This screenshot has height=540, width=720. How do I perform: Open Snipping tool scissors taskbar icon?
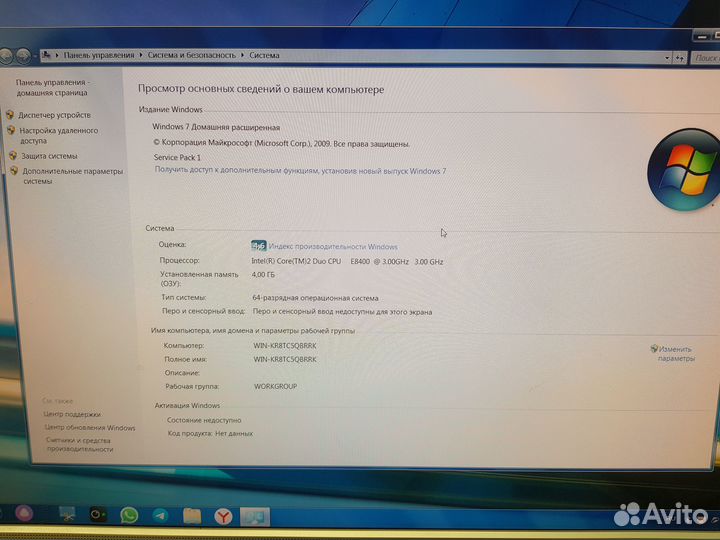pos(67,514)
